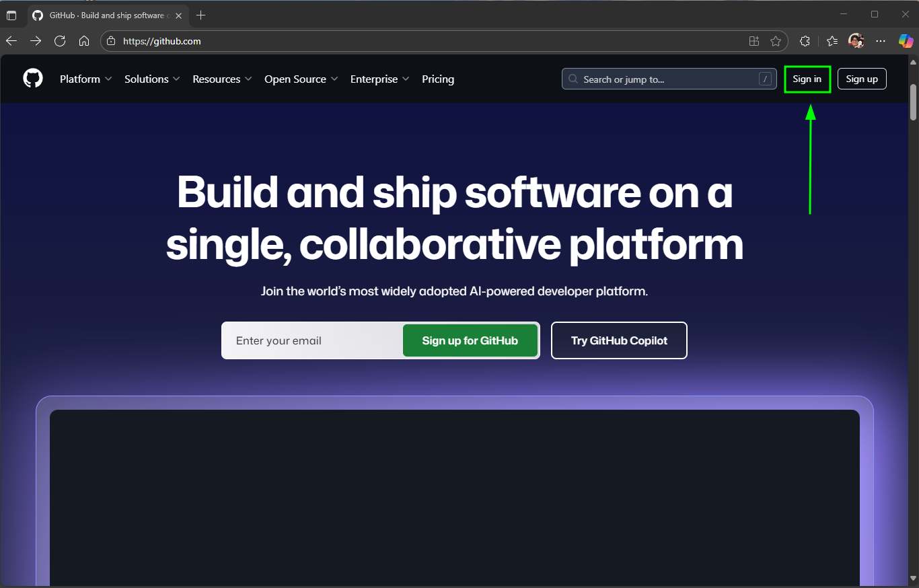Click Try GitHub Copilot button
Screen dimensions: 919x588
coord(619,340)
